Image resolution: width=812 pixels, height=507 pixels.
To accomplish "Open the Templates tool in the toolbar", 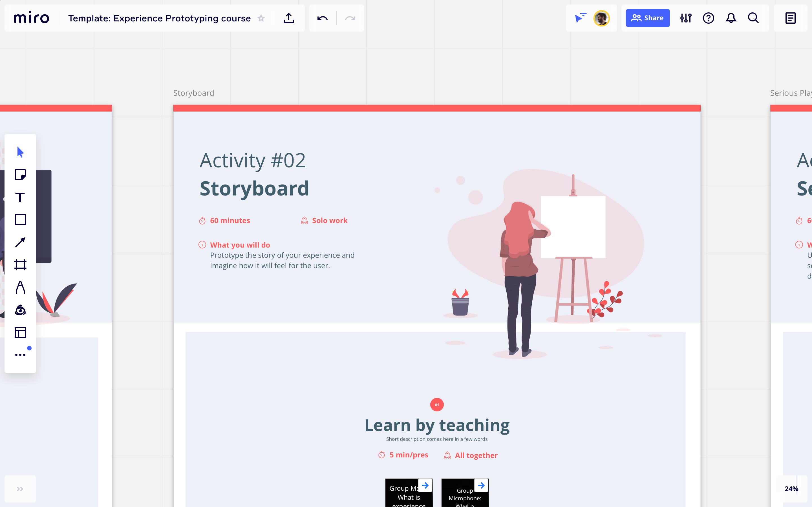I will [x=20, y=332].
